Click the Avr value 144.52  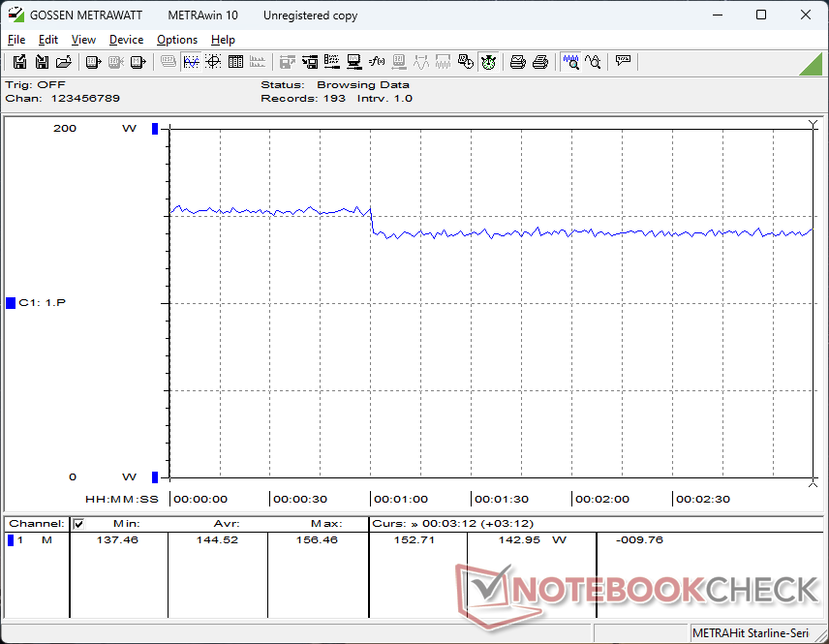click(217, 539)
